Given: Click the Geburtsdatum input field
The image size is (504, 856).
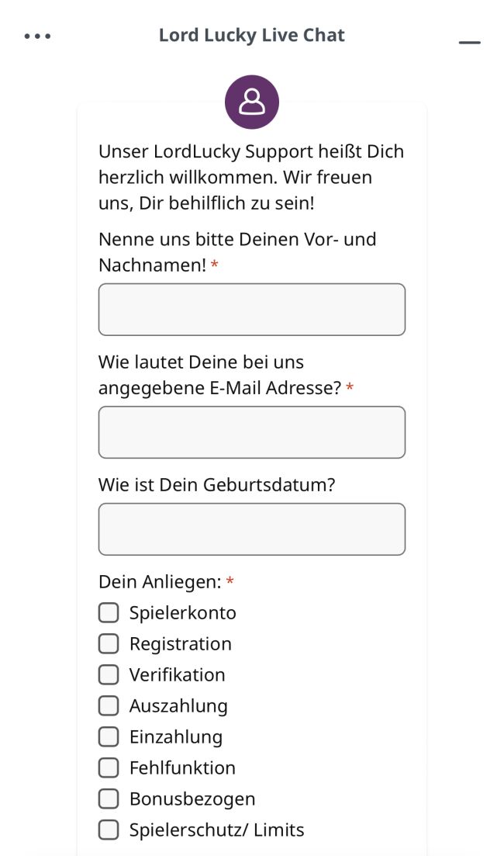Looking at the screenshot, I should [x=252, y=529].
